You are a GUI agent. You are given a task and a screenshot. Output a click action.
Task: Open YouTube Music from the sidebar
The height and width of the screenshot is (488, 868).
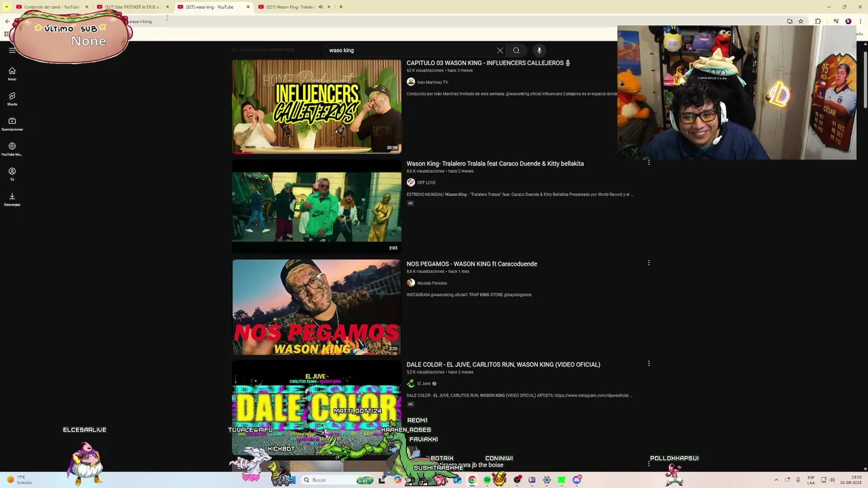click(x=12, y=149)
